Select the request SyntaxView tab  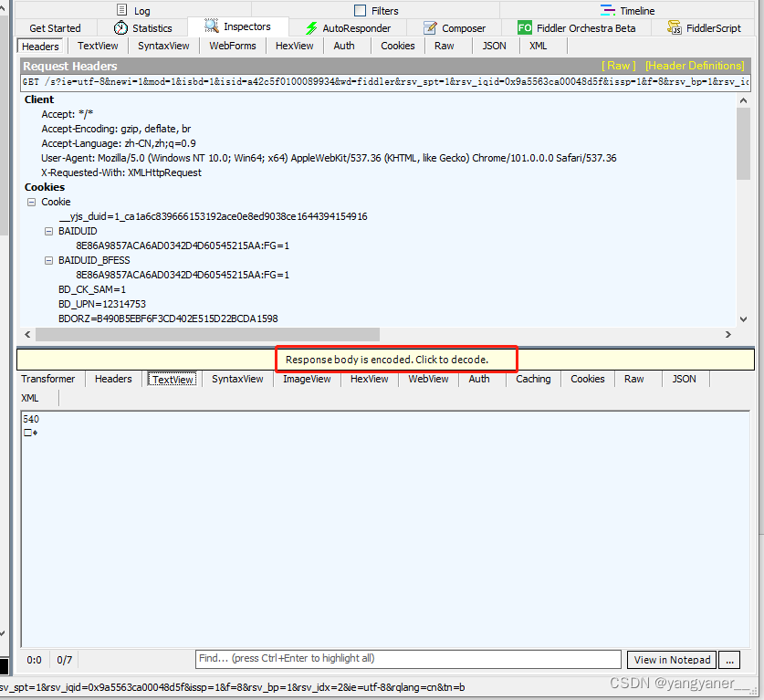163,46
